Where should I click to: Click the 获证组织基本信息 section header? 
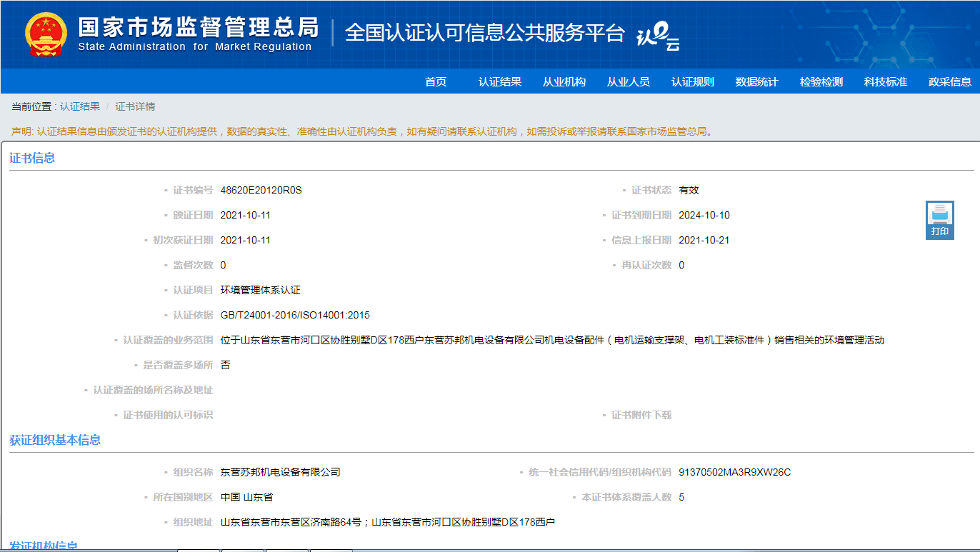tap(55, 440)
